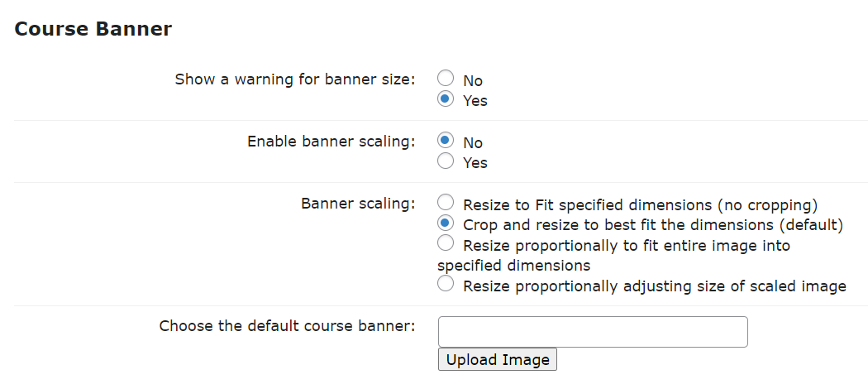Click the 'Banner scaling:' setting label
868x389 pixels.
tap(358, 204)
